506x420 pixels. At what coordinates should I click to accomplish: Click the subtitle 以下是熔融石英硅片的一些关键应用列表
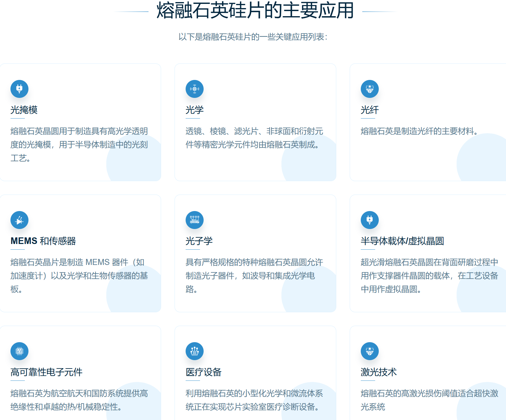(x=253, y=37)
